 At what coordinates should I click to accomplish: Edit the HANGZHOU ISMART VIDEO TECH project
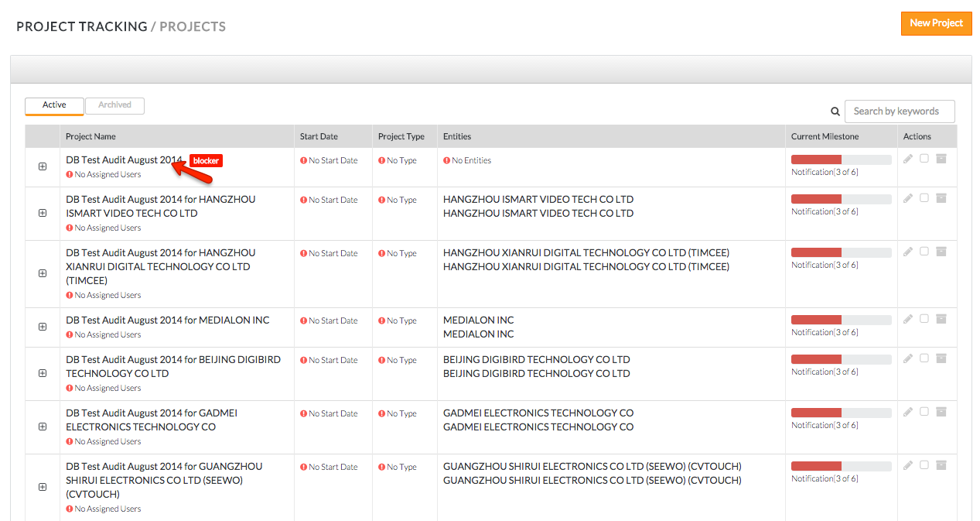tap(908, 198)
